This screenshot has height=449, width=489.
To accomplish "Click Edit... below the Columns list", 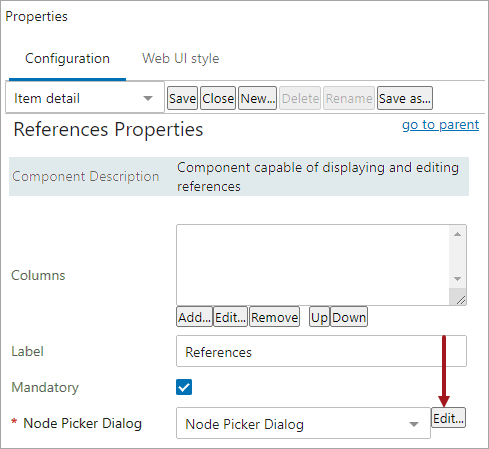I will [x=230, y=317].
